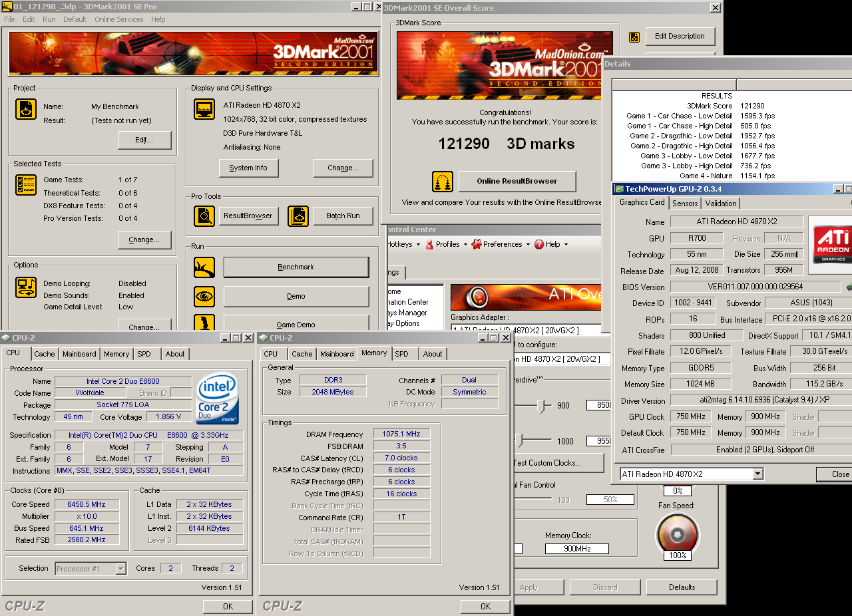
Task: Click the left CPU-Z window title icon
Action: pos(6,338)
